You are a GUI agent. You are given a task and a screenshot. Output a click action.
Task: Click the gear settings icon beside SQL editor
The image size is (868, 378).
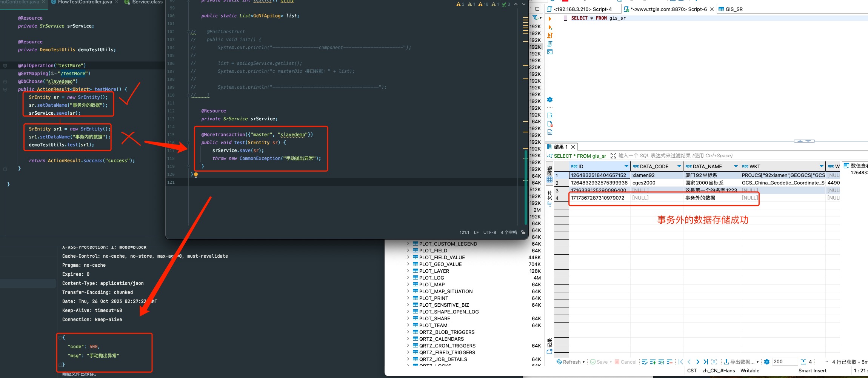point(550,100)
